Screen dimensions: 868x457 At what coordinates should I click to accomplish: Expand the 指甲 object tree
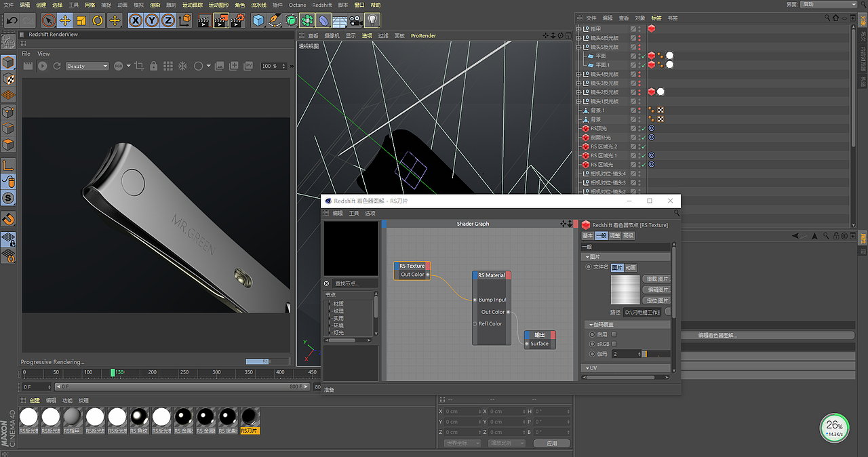579,29
